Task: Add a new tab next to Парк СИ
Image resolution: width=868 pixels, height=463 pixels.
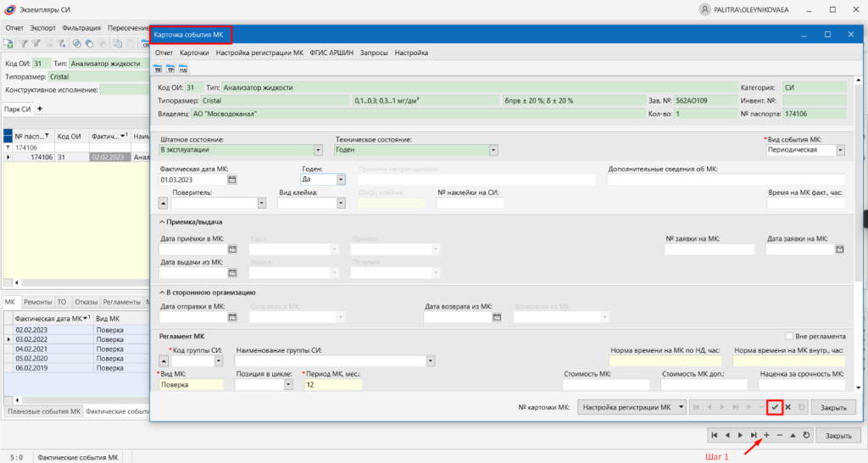Action: pos(39,109)
